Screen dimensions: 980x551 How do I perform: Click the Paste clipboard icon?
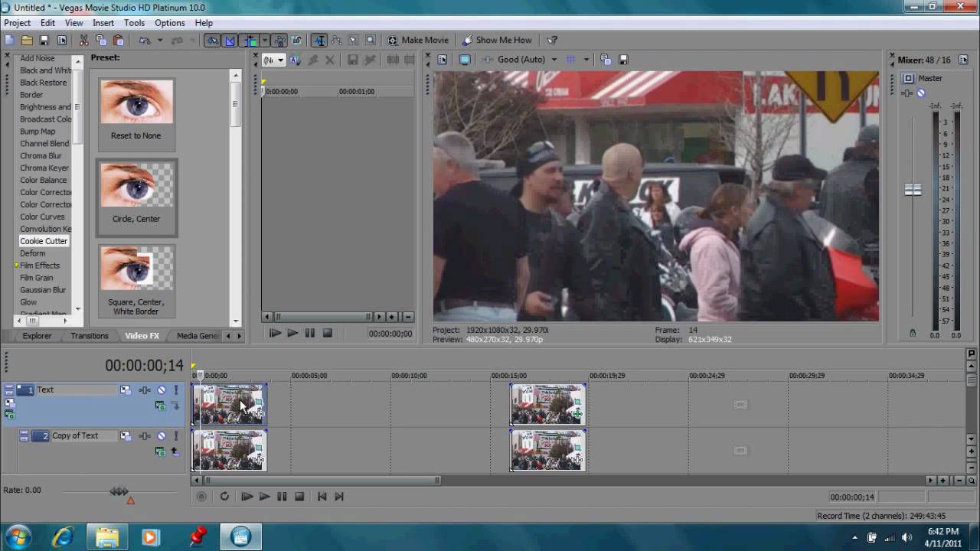pos(119,40)
